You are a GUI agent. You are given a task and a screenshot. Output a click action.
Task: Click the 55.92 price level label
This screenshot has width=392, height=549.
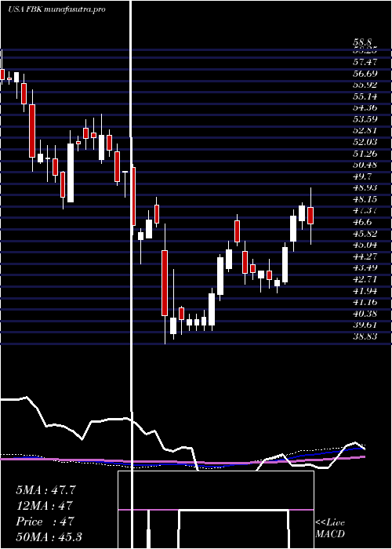point(365,85)
